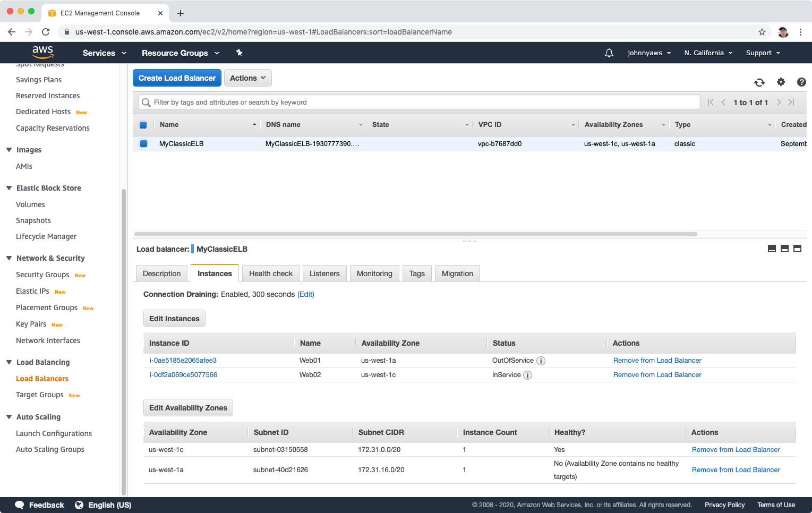The width and height of the screenshot is (812, 513).
Task: Remove Web01 instance from Load Balancer
Action: [x=657, y=361]
